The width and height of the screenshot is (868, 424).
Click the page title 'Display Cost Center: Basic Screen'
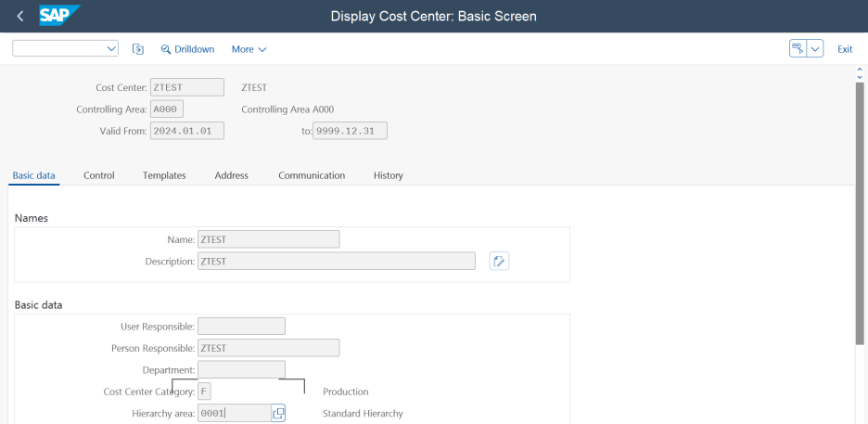coord(433,16)
